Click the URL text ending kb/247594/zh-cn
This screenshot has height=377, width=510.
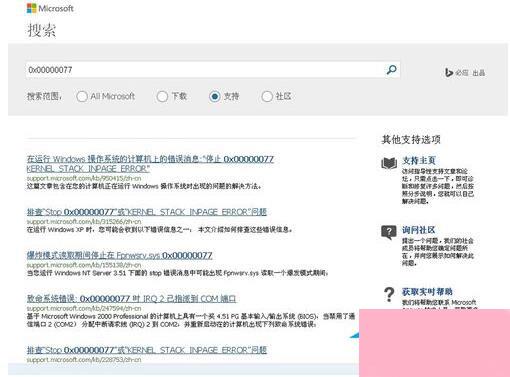click(84, 308)
